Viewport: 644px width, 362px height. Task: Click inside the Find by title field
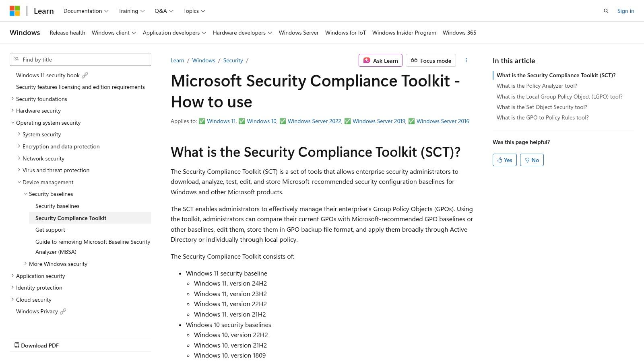[x=80, y=59]
